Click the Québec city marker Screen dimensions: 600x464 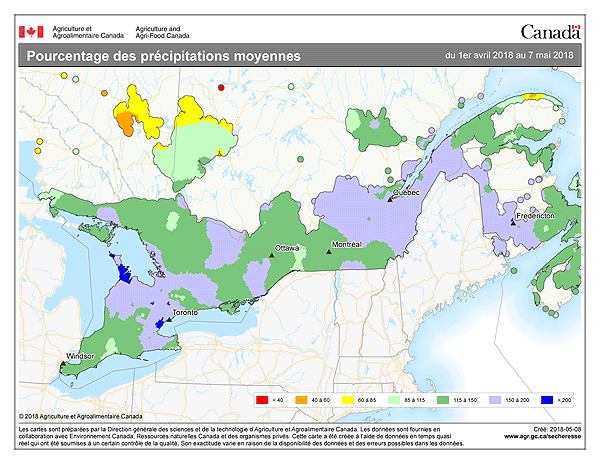pyautogui.click(x=390, y=198)
